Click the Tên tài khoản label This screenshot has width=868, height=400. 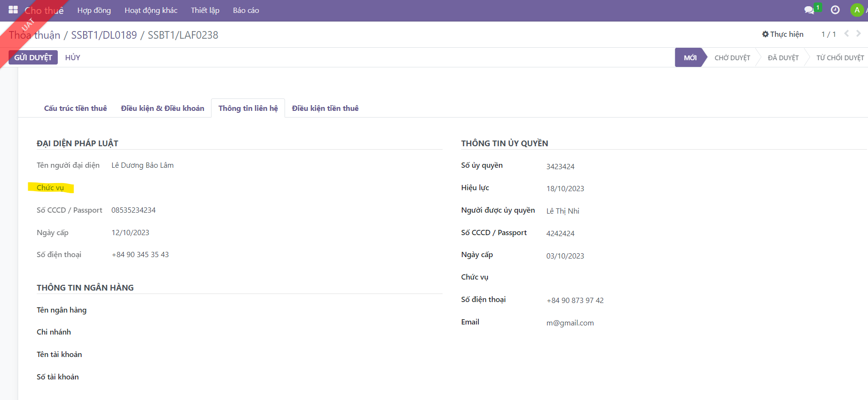coord(59,355)
